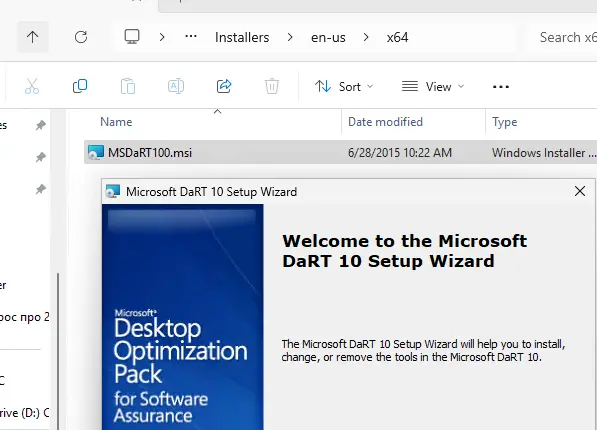Refresh the current folder view
The height and width of the screenshot is (430, 597).
pyautogui.click(x=81, y=37)
